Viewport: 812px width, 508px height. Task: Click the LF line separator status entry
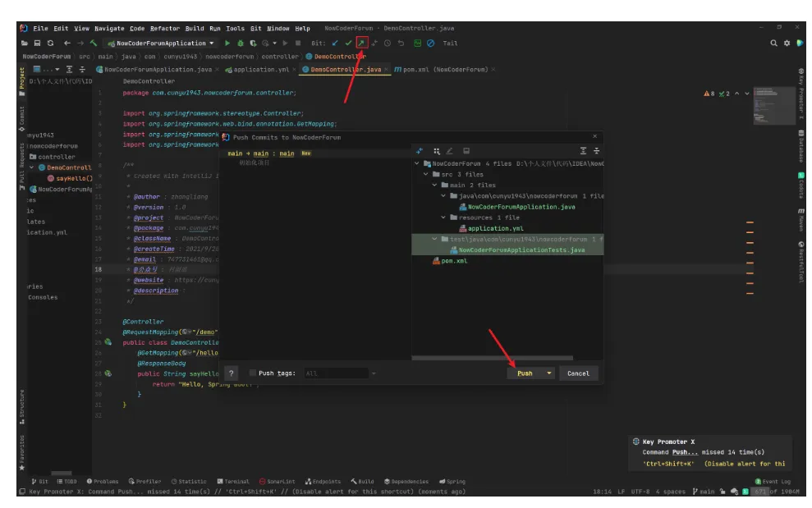click(x=621, y=492)
